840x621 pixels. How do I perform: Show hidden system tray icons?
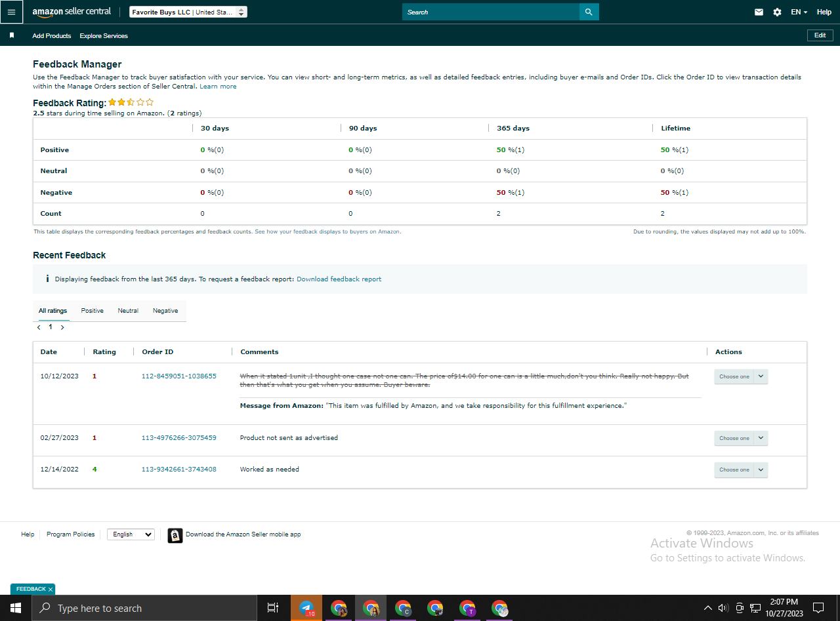coord(707,608)
